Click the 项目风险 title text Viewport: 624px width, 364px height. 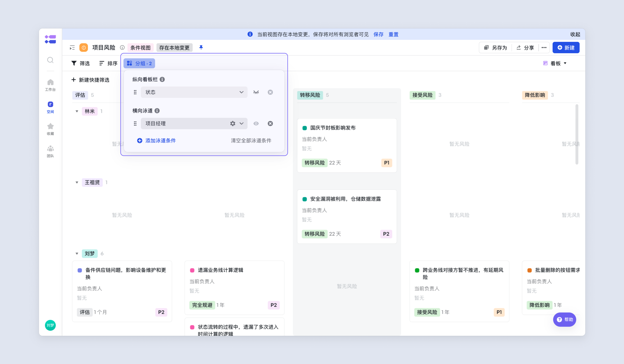(104, 48)
